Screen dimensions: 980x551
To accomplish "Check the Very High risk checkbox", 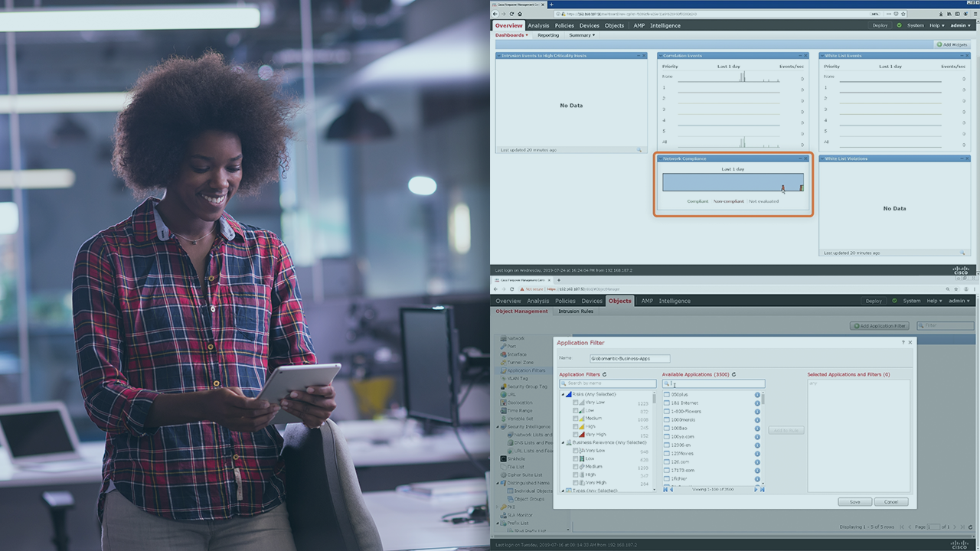I will (576, 435).
